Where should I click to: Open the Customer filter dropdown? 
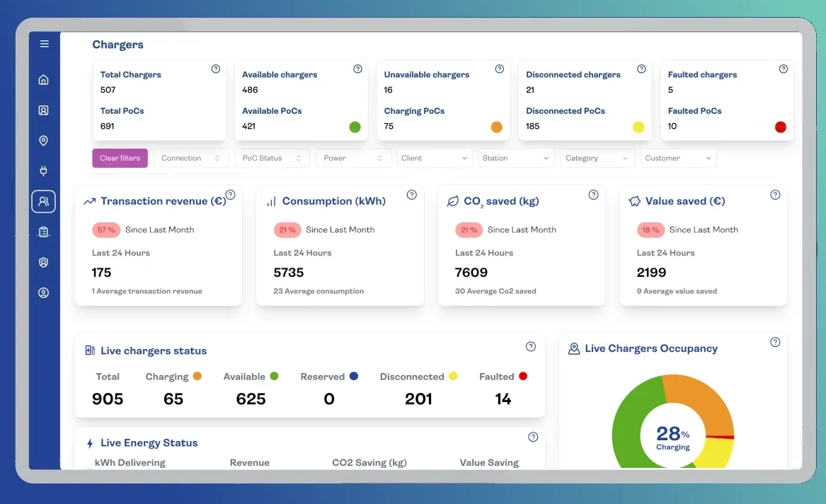[x=678, y=159]
